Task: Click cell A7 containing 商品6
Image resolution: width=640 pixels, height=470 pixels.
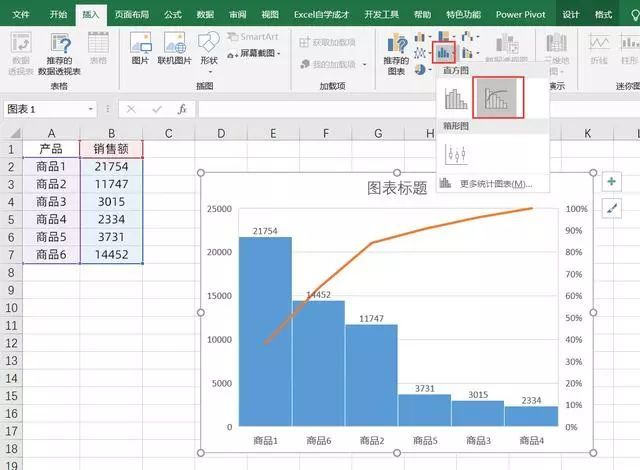Action: click(51, 255)
